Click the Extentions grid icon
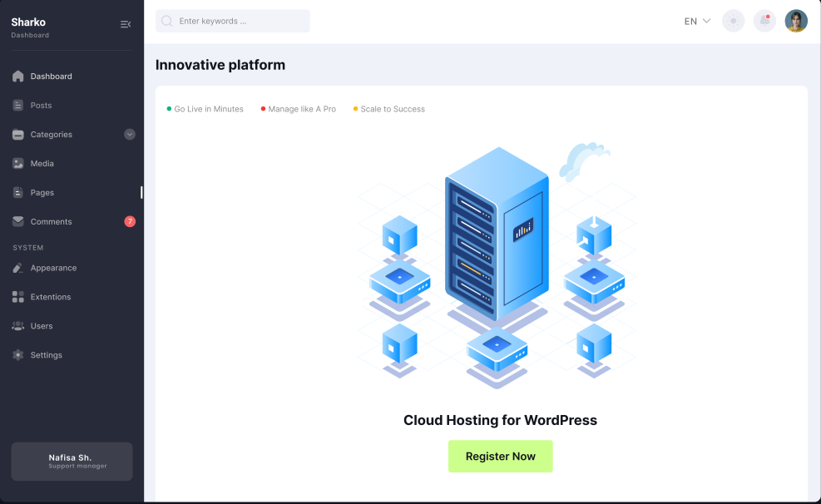Image resolution: width=821 pixels, height=504 pixels. click(17, 297)
